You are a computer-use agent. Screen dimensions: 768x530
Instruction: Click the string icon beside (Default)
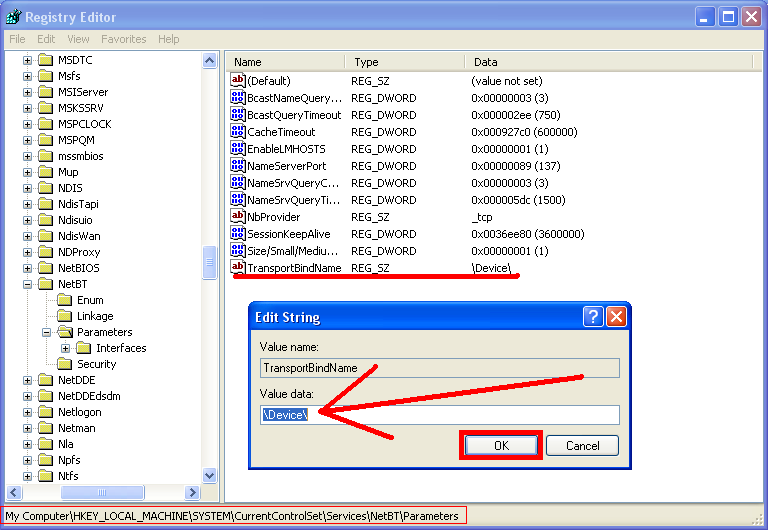(x=238, y=80)
